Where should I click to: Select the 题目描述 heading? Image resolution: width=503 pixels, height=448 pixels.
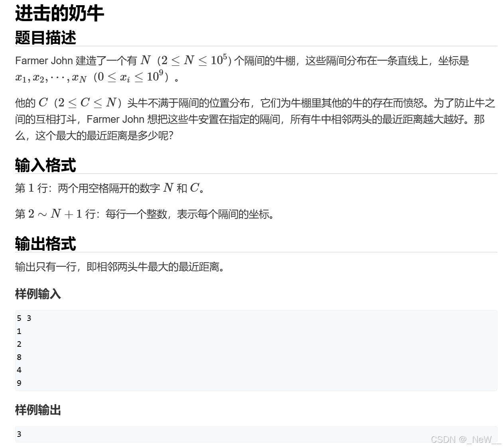[45, 38]
